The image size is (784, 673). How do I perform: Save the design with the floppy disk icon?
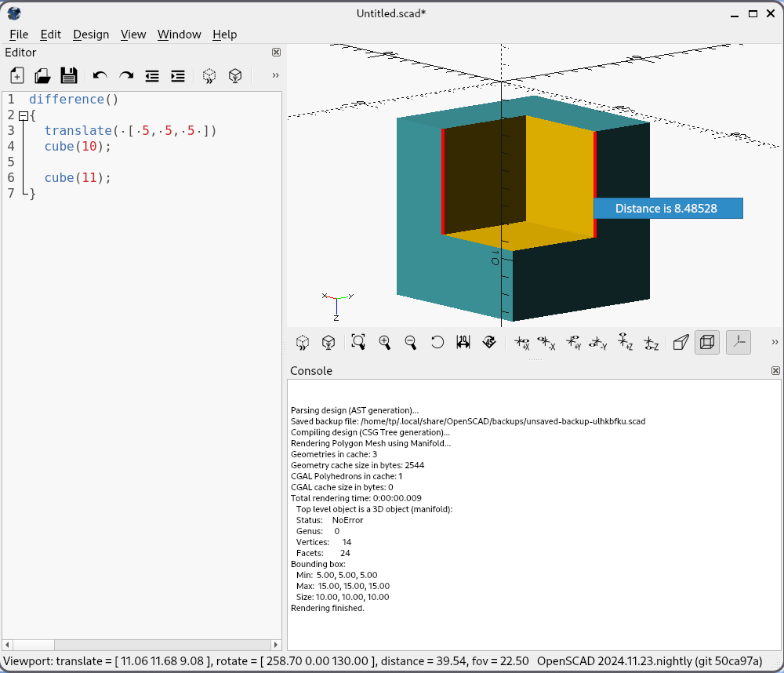click(x=69, y=75)
